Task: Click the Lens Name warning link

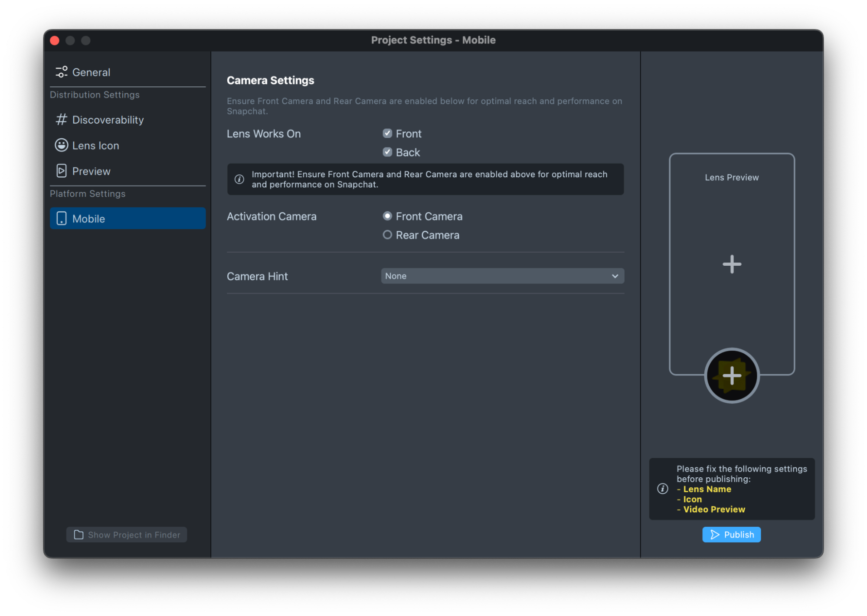Action: pos(707,489)
